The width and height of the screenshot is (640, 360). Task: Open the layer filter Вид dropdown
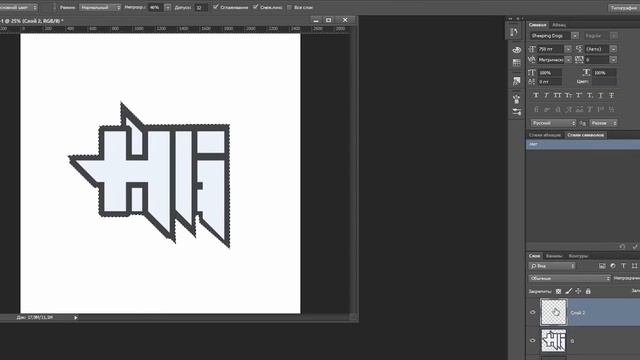coord(552,266)
